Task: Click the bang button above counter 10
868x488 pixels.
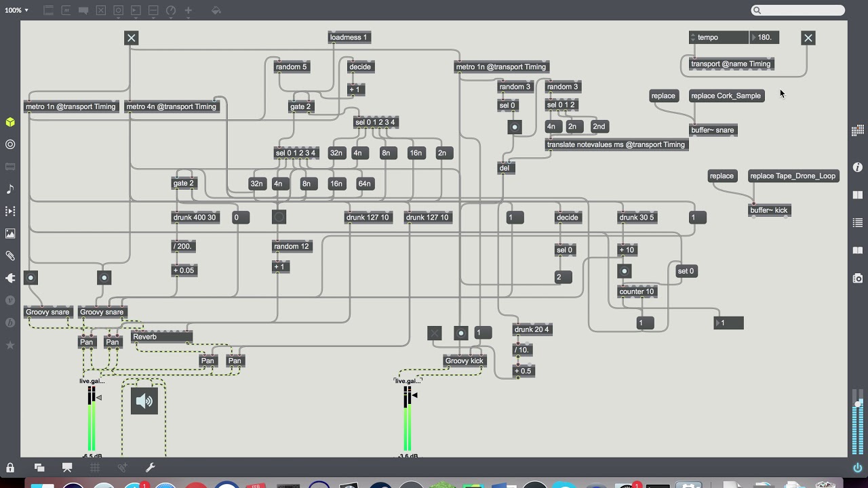Action: click(x=625, y=271)
